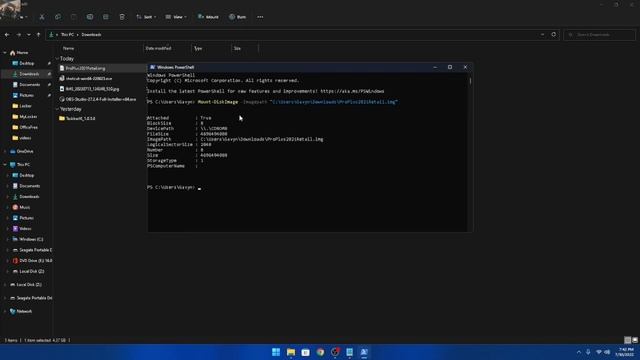640x360 pixels.
Task: Collapse the Home tree node
Action: (x=5, y=53)
